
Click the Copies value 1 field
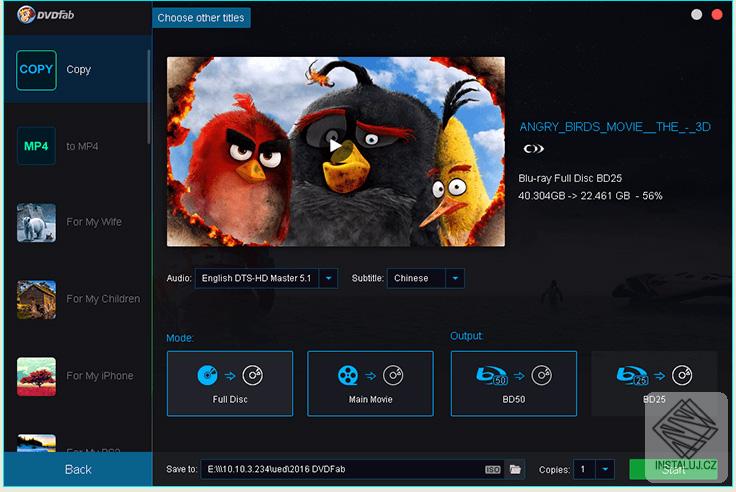[584, 469]
